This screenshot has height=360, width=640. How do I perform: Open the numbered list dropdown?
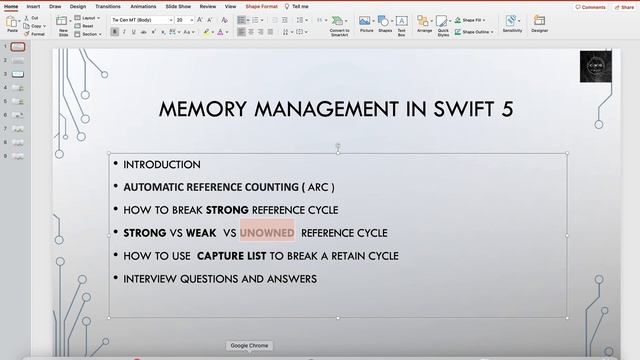pos(262,20)
